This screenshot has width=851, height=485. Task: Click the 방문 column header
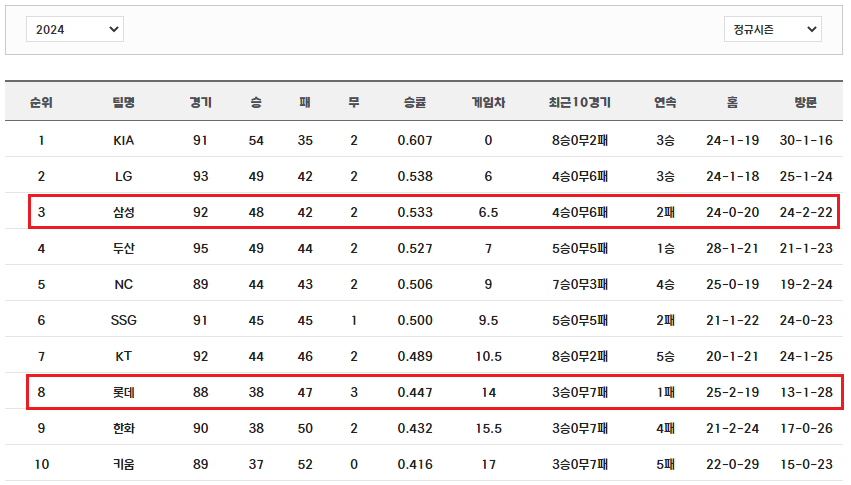tap(806, 102)
